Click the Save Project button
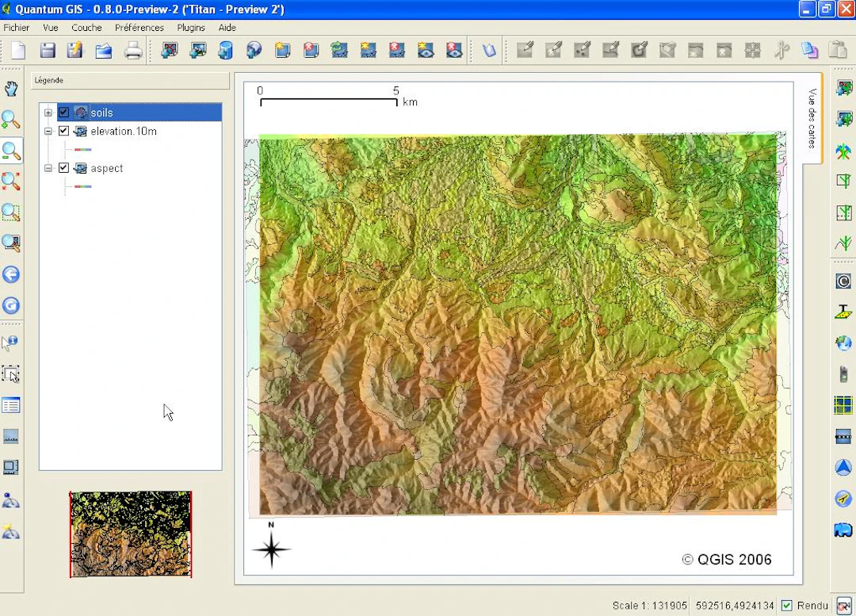The image size is (856, 616). coord(47,50)
